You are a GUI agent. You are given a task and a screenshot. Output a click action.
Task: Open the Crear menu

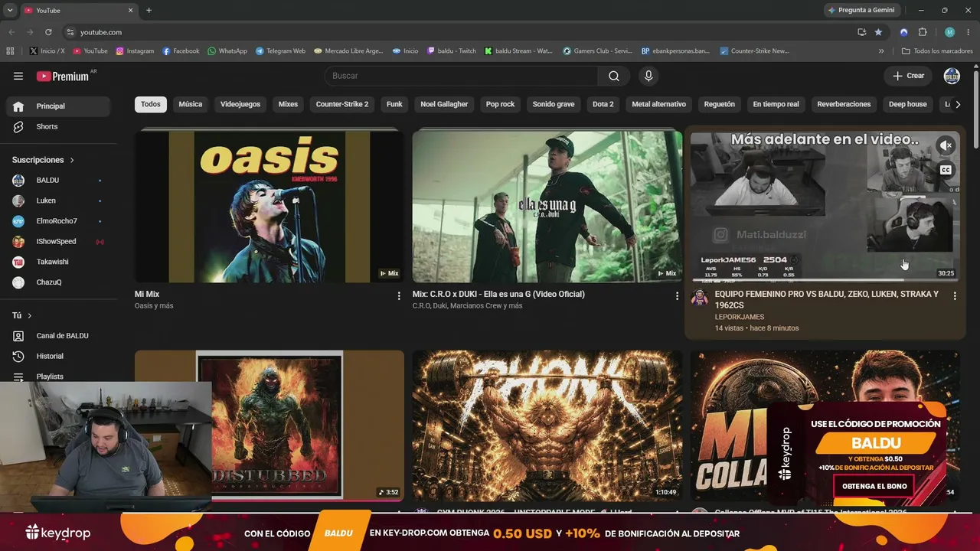tap(909, 76)
